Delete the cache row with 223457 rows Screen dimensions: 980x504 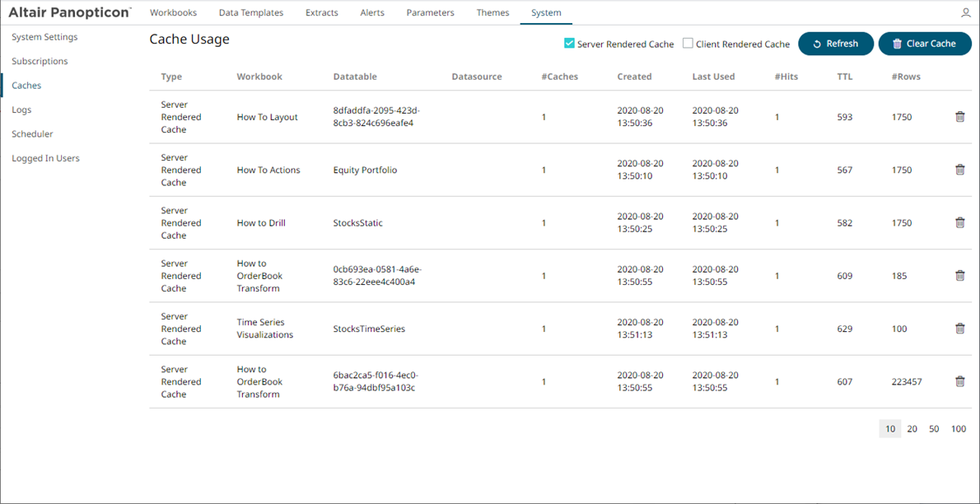(x=959, y=381)
